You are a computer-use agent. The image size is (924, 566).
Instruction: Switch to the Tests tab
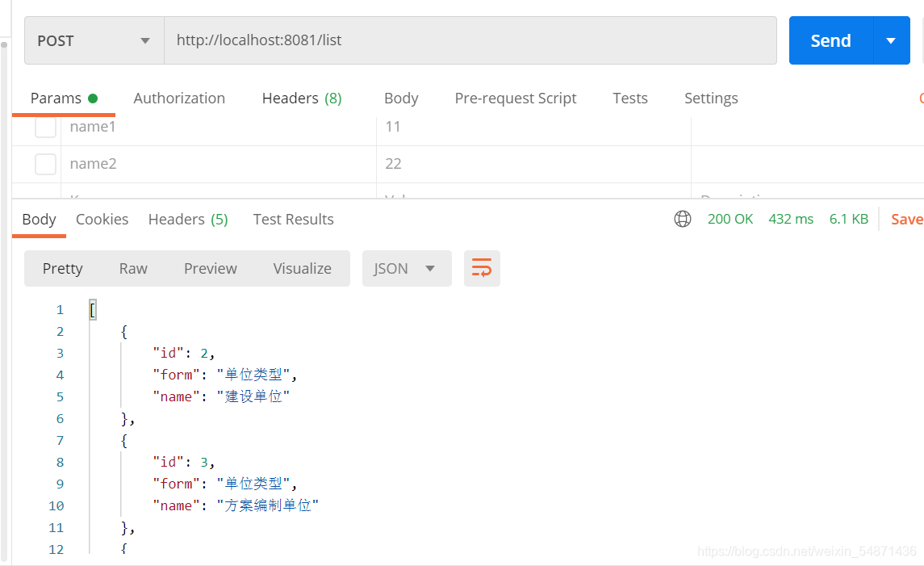pos(630,98)
